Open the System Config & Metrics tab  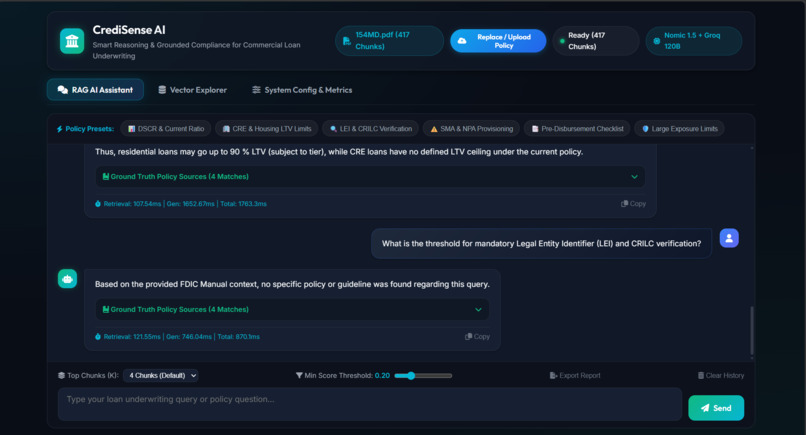point(302,90)
